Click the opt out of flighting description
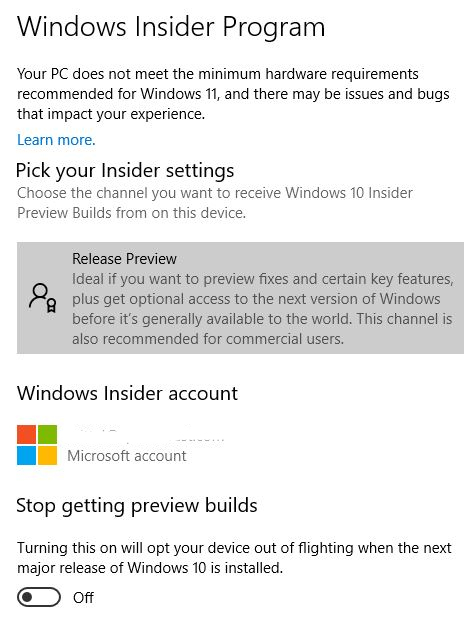This screenshot has height=643, width=476. [234, 558]
